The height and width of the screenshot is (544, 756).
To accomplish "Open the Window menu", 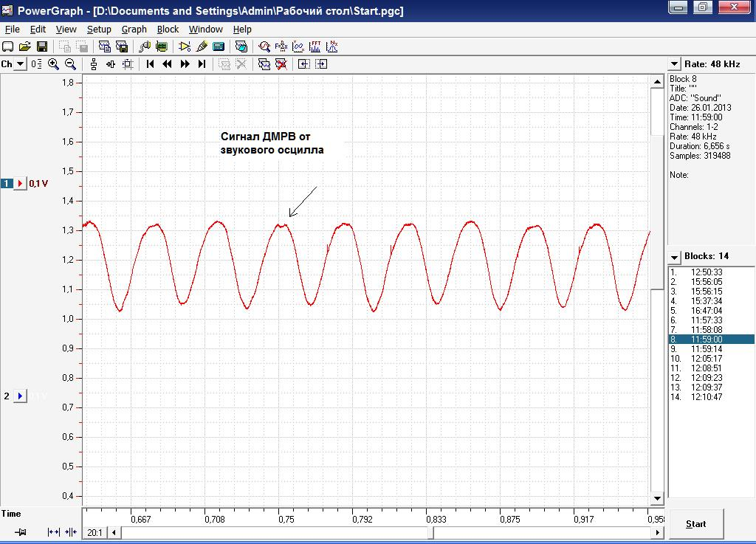I will pos(206,30).
